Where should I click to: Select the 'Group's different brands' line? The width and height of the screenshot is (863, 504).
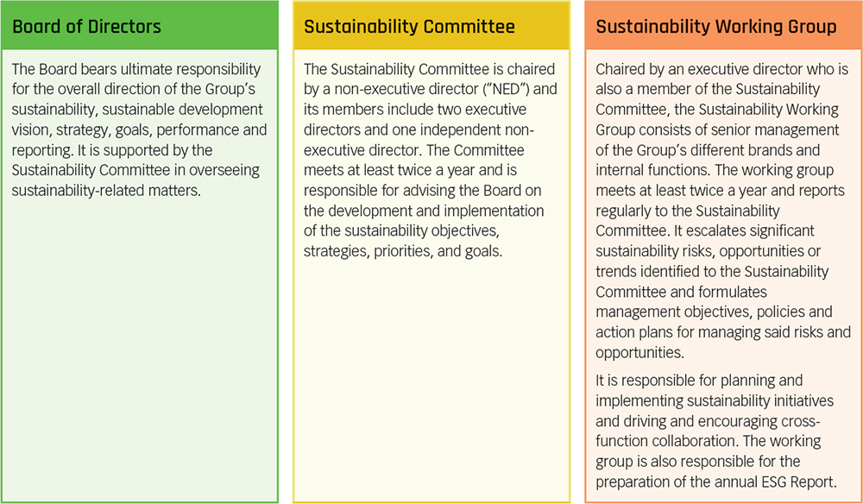point(708,149)
